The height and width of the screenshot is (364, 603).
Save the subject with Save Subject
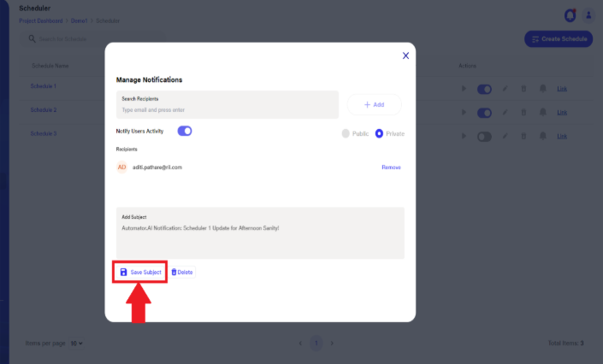(140, 272)
